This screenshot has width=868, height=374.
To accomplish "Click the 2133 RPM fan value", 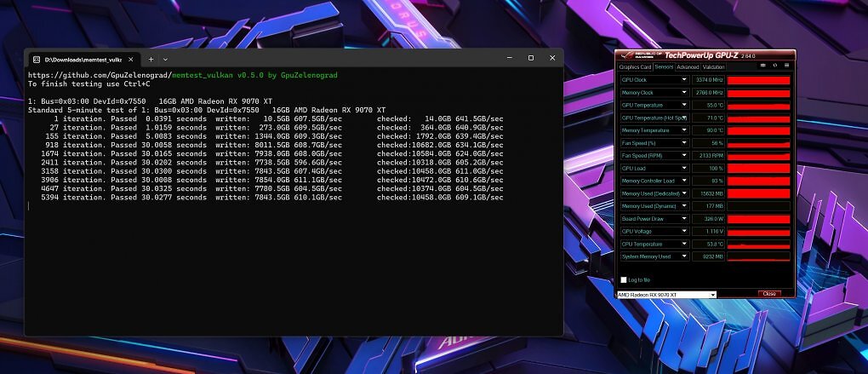I will [708, 156].
